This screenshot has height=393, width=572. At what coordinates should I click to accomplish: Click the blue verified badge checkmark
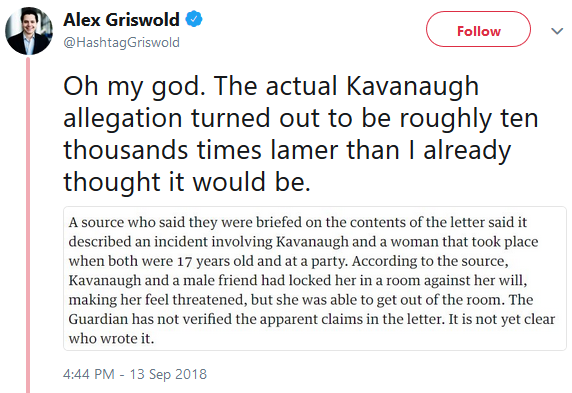click(194, 19)
